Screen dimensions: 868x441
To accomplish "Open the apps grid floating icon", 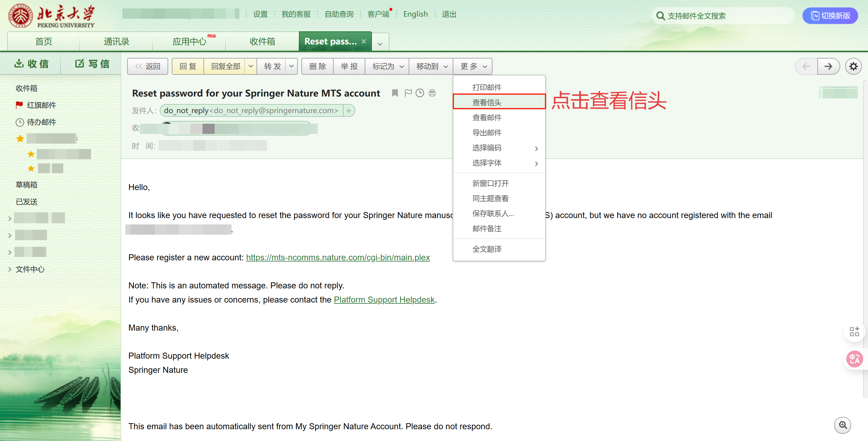I will pyautogui.click(x=854, y=332).
